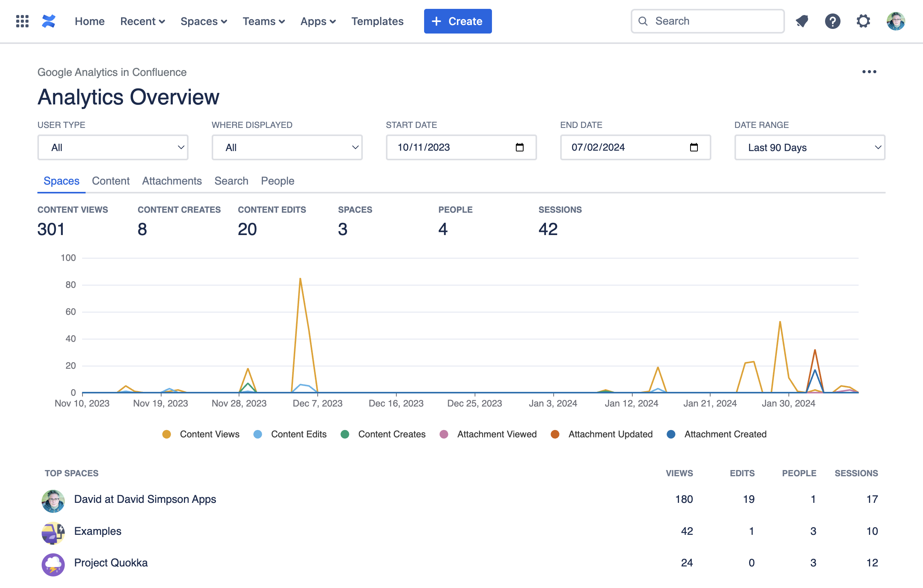Click the user profile avatar
The width and height of the screenshot is (923, 588).
(x=896, y=21)
